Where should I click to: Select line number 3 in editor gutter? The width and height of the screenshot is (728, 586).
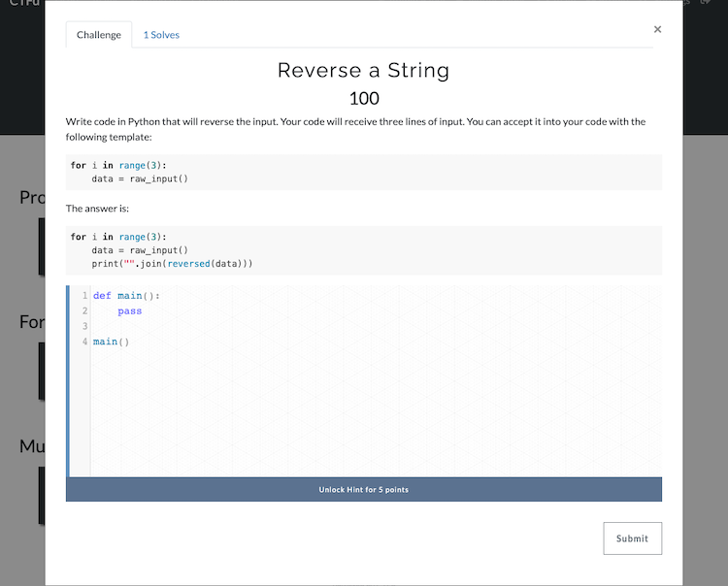pyautogui.click(x=84, y=326)
